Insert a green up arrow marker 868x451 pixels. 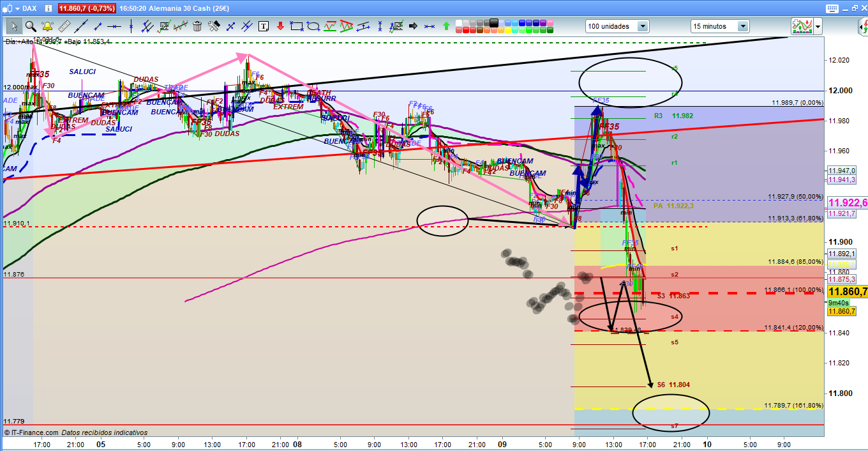point(446,26)
